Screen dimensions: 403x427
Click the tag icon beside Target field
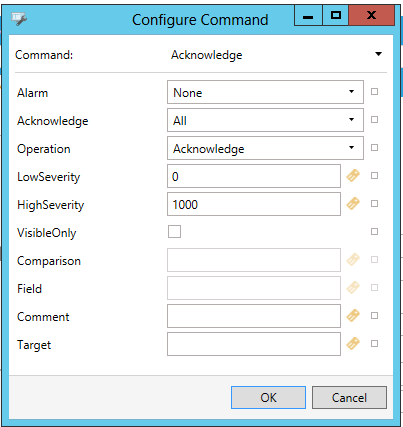353,344
